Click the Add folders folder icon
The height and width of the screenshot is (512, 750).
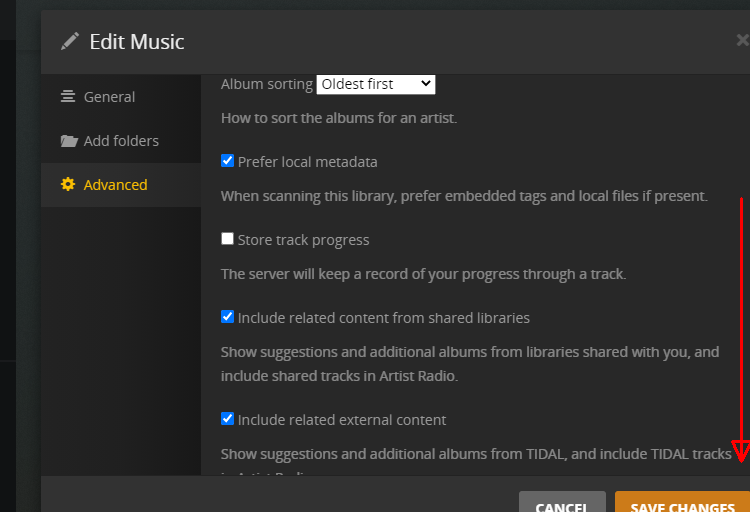pos(68,141)
